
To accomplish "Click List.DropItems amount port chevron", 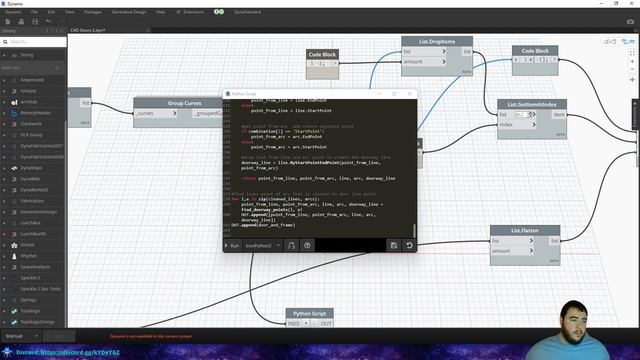I will tap(444, 62).
